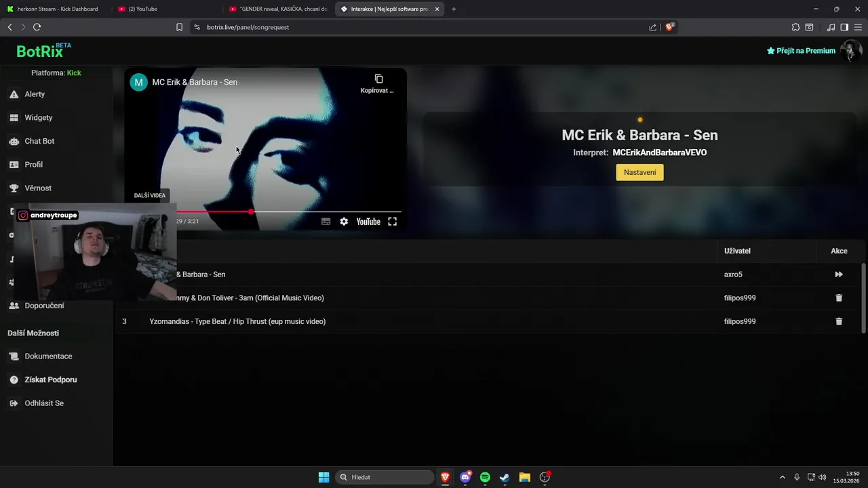Switch to the GENDER reveal YouTube tab
The image size is (868, 488).
pos(278,9)
